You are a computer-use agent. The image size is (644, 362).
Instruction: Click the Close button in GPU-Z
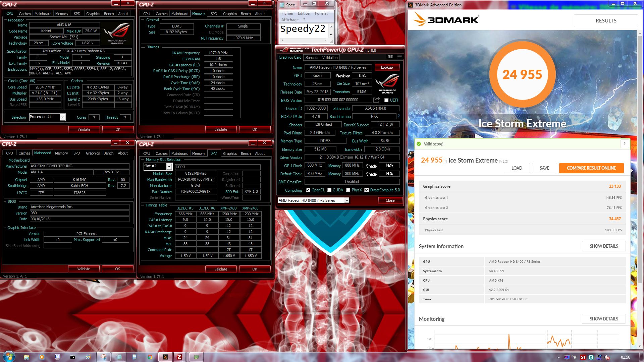[x=390, y=200]
